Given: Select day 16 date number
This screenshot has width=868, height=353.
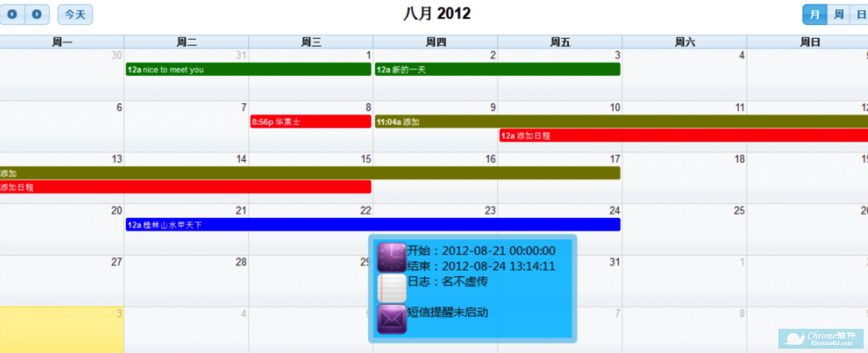Looking at the screenshot, I should pos(490,159).
